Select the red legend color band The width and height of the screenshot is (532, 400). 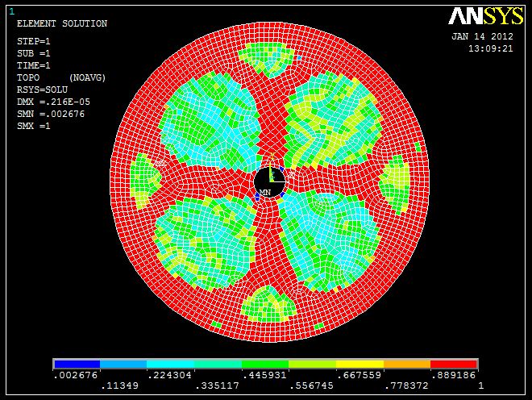[x=455, y=365]
